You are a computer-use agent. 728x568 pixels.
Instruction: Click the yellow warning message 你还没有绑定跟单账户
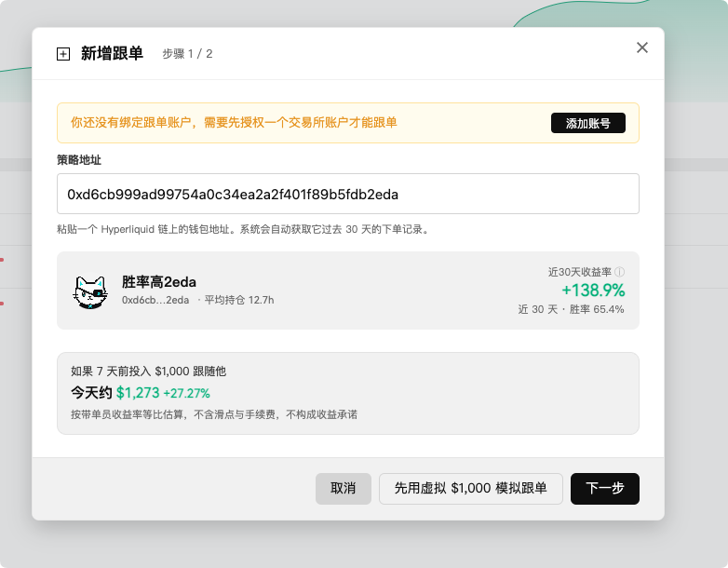tap(234, 123)
